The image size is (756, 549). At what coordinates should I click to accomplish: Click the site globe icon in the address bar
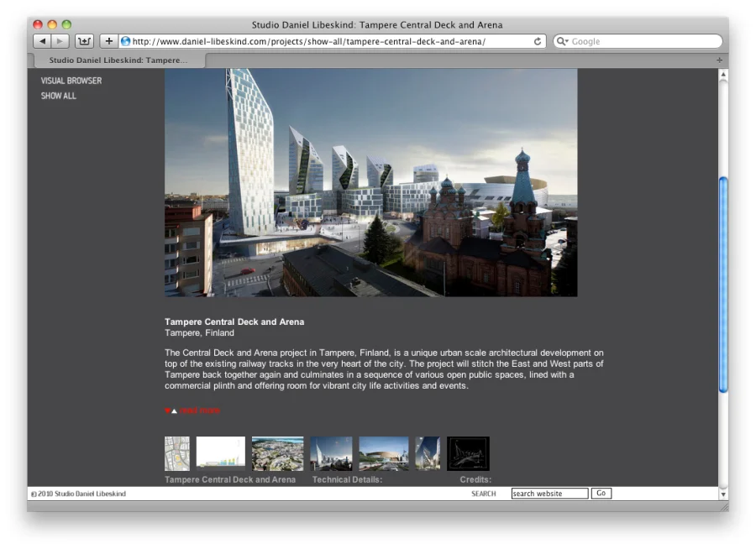click(x=126, y=41)
